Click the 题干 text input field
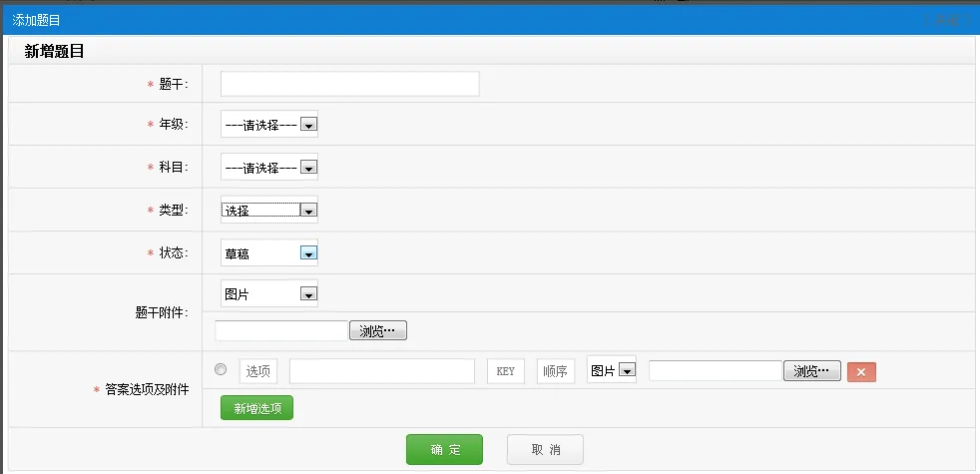Screen dimensions: 980x474 349,84
